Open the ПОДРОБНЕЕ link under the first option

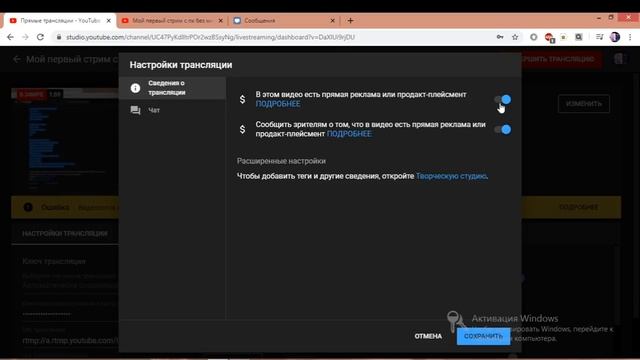pos(278,104)
